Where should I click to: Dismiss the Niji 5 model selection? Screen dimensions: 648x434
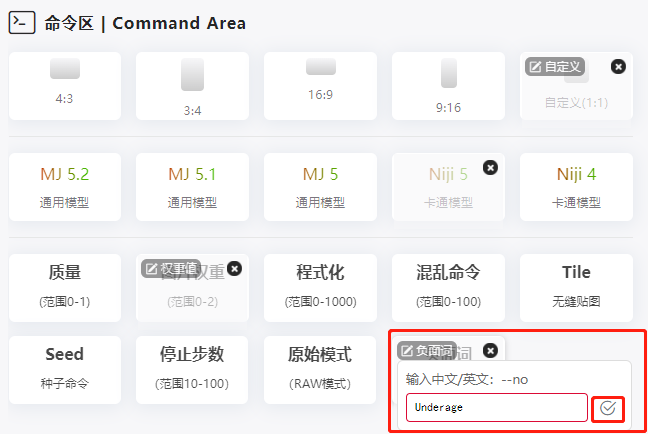point(490,167)
